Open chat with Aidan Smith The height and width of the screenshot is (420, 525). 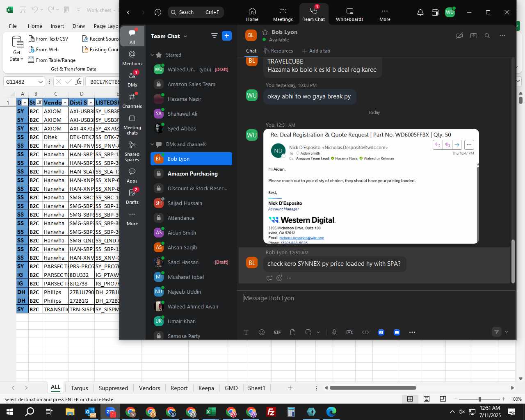191,233
